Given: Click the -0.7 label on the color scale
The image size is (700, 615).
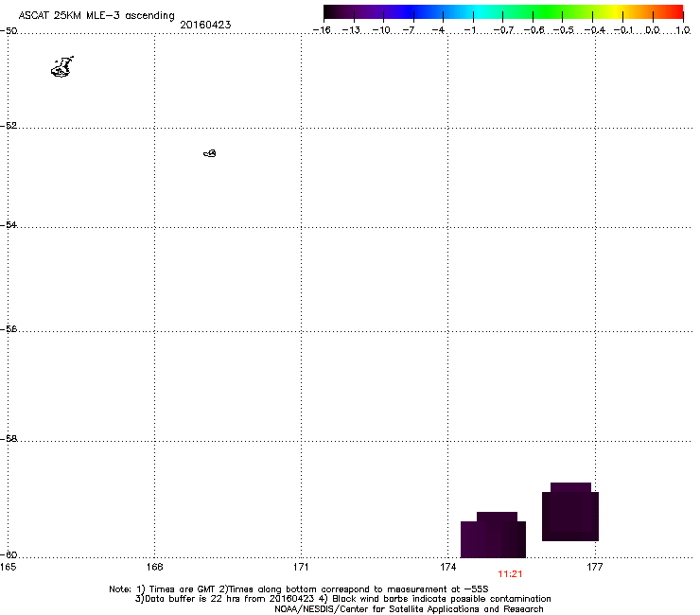Looking at the screenshot, I should (x=503, y=30).
